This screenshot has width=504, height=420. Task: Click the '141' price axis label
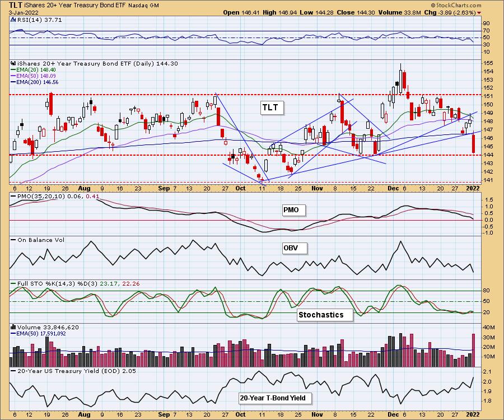pos(488,180)
